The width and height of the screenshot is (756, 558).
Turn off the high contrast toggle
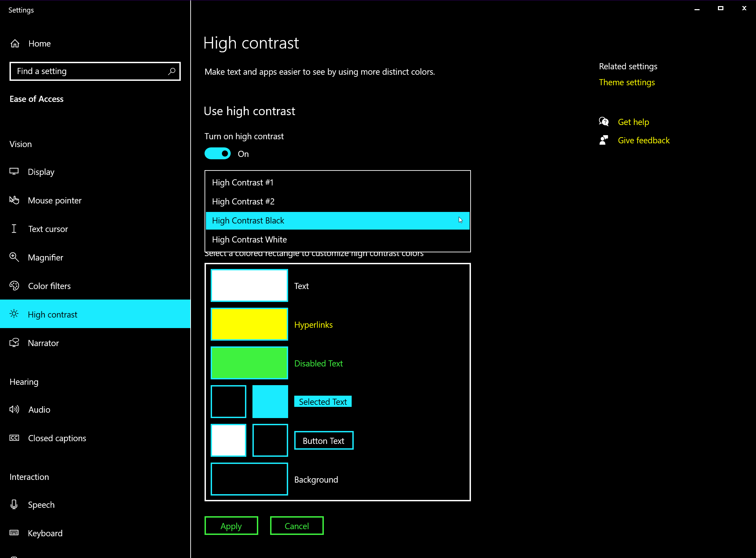coord(218,154)
